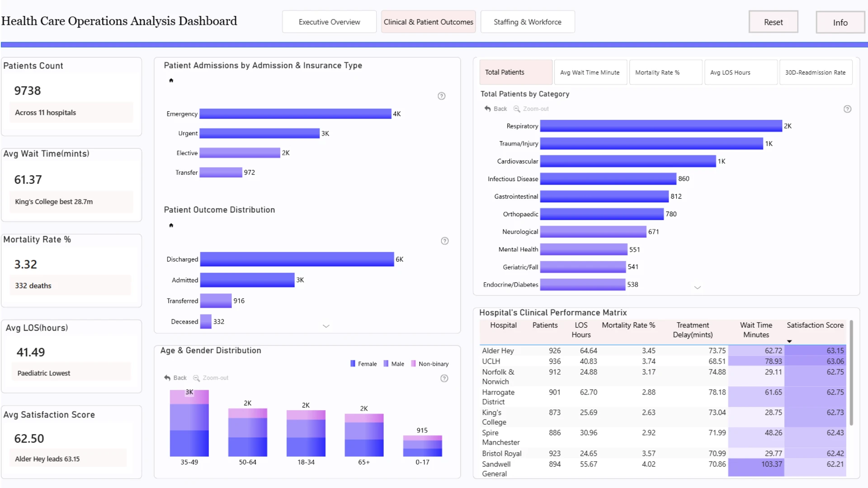The image size is (868, 488).
Task: Select the 65+ age group column
Action: 364,435
